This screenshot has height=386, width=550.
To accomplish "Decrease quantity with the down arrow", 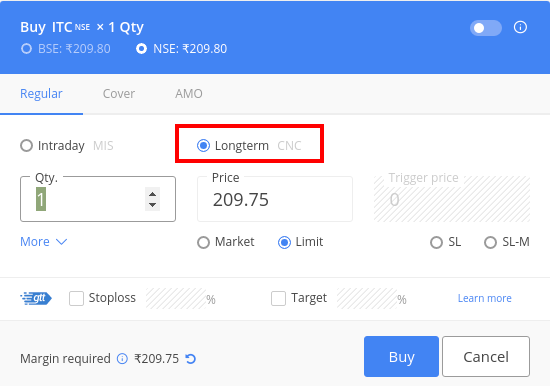I will [x=152, y=205].
